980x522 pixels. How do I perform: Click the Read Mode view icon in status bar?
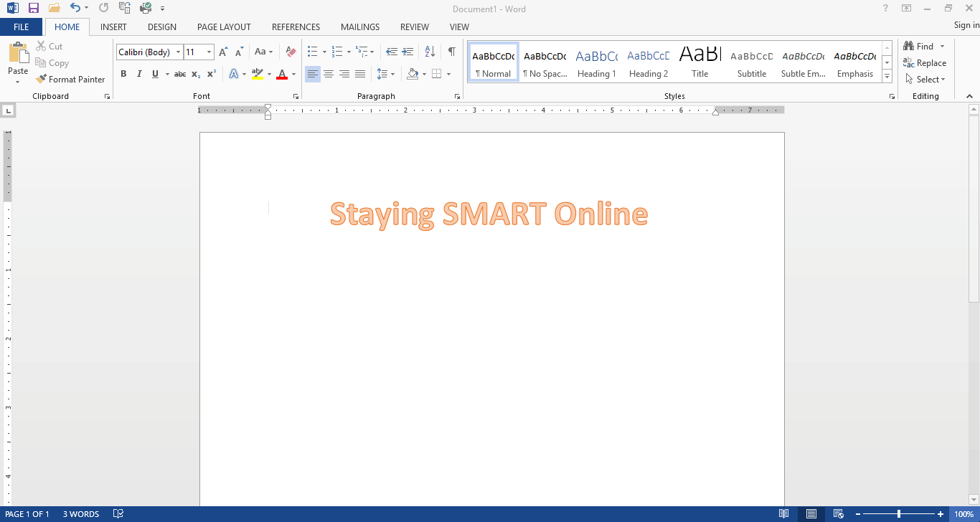click(784, 514)
